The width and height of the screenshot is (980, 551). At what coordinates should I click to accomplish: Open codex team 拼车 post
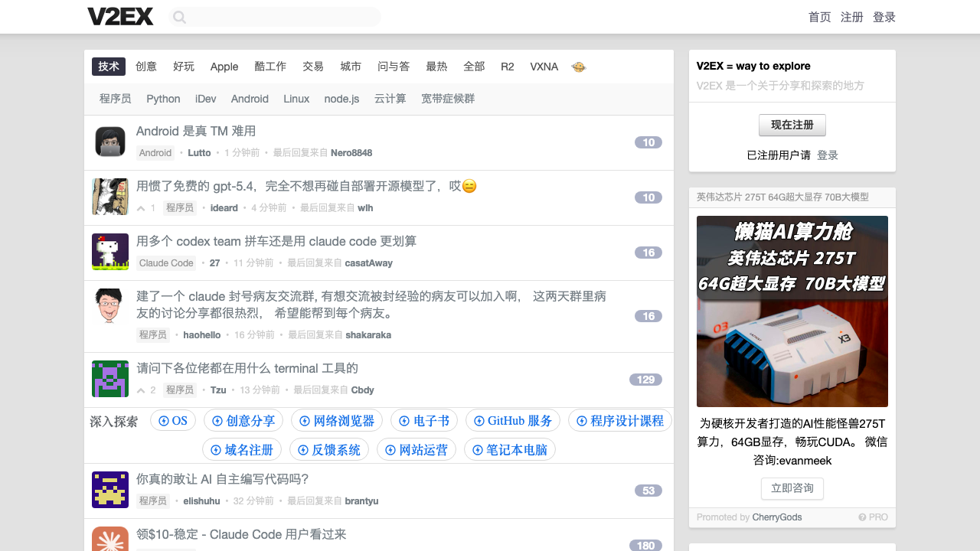click(276, 242)
